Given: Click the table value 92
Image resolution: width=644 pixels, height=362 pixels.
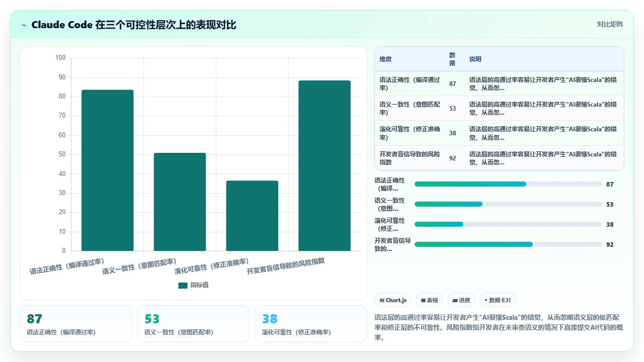Looking at the screenshot, I should click(x=452, y=158).
